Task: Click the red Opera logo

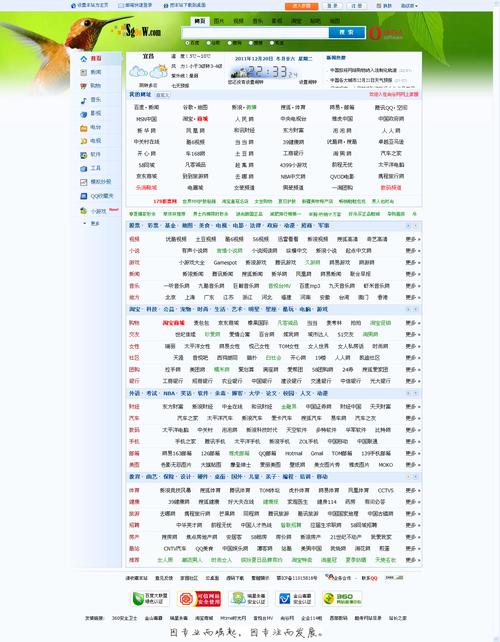Action: [x=375, y=33]
